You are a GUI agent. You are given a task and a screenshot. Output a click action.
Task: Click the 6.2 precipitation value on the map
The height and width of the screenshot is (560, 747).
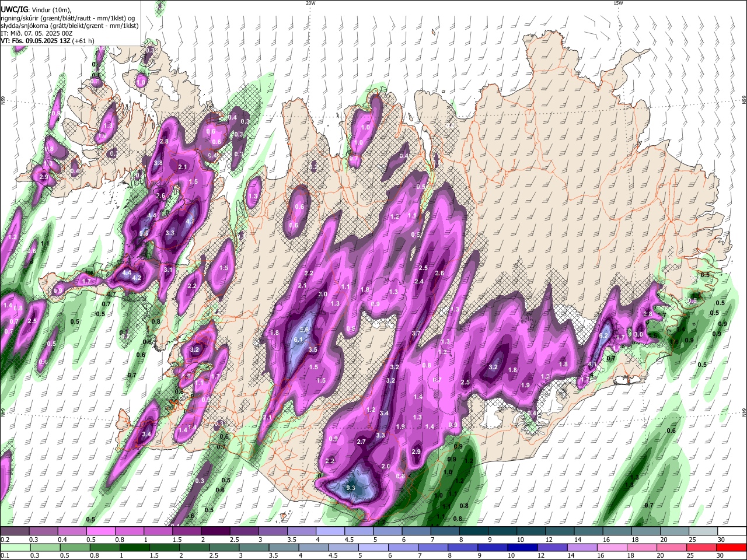pyautogui.click(x=604, y=336)
